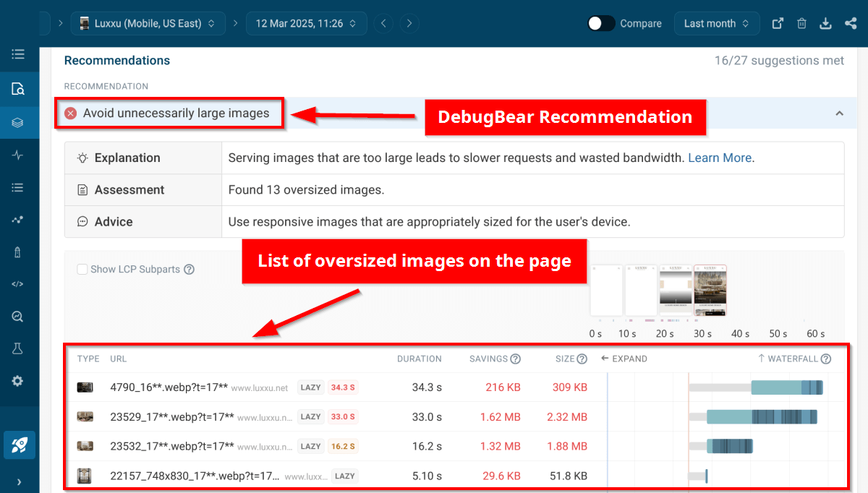Open the settings gear icon in sidebar

point(18,381)
